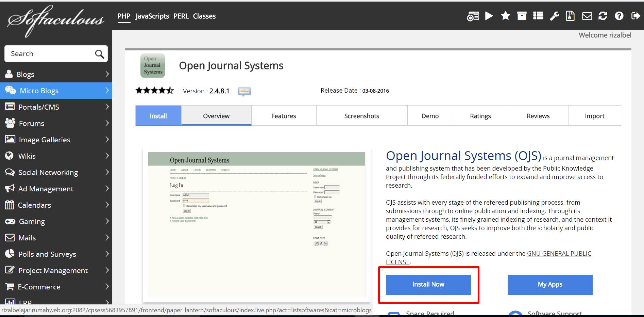Expand the Portals/CMS category
This screenshot has height=317, width=644.
(56, 107)
